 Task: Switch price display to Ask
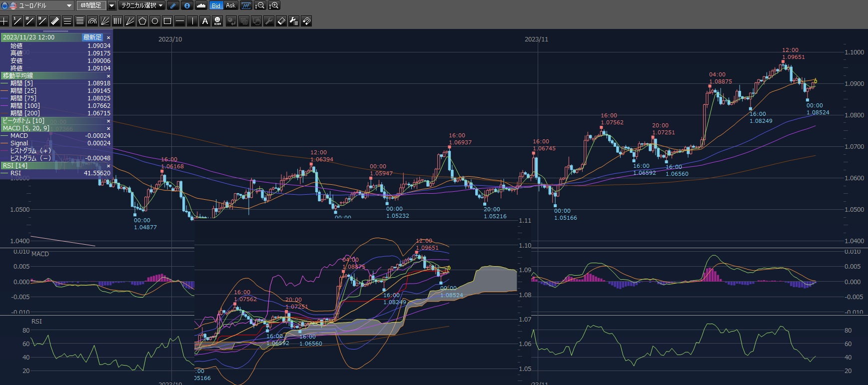tap(230, 5)
